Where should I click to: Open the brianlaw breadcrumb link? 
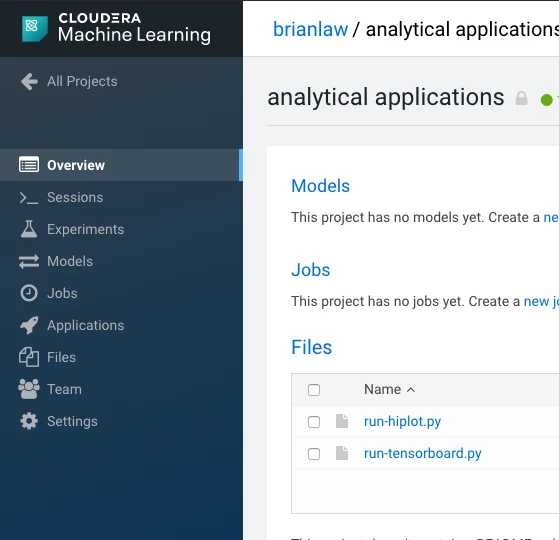310,29
